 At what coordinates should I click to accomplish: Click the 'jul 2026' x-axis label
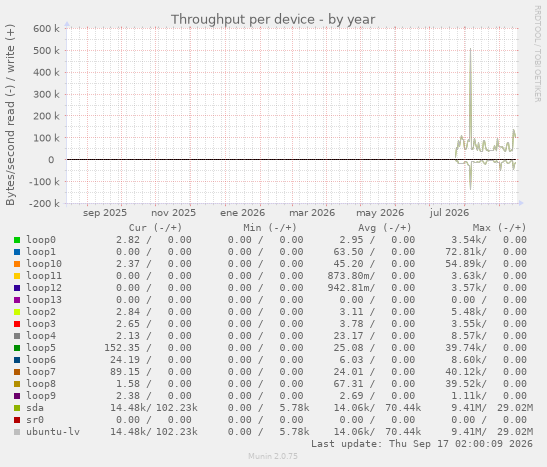449,213
